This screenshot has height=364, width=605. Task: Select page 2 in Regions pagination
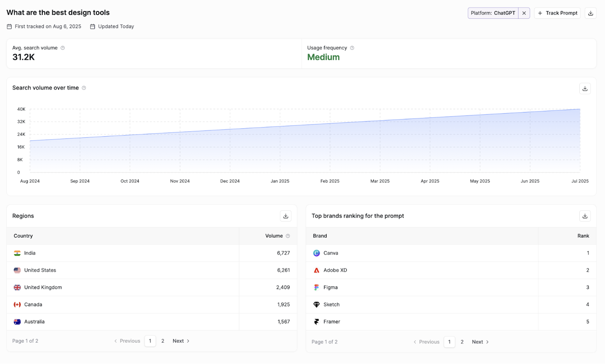[x=163, y=341]
